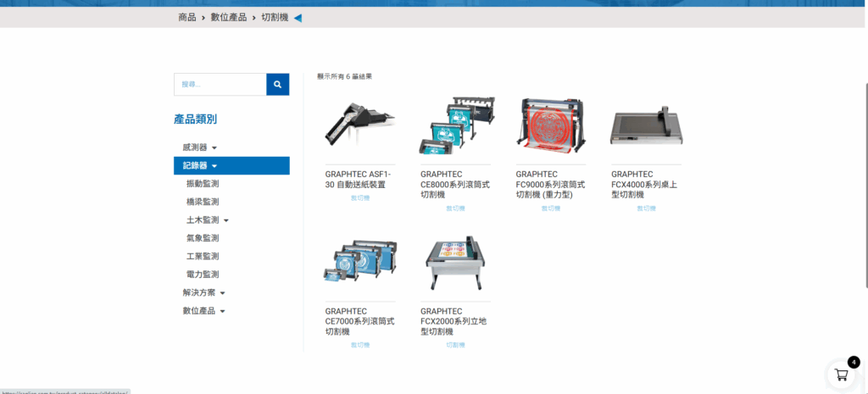Viewport: 868px width, 394px height.
Task: Click the product search input field
Action: click(x=220, y=85)
